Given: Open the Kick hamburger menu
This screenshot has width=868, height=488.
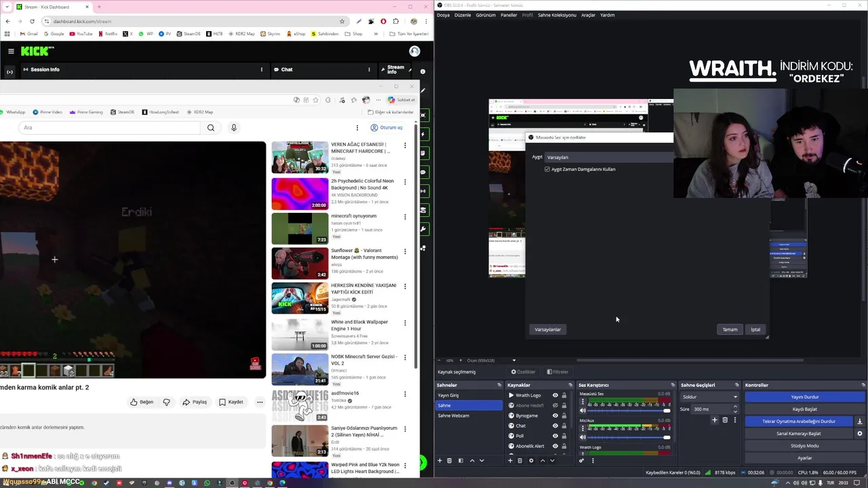Looking at the screenshot, I should 11,51.
